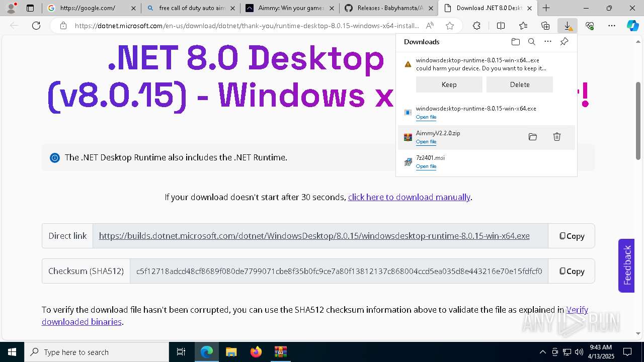Click the page vertical scrollbar thumb
This screenshot has height=362, width=644.
(638, 121)
